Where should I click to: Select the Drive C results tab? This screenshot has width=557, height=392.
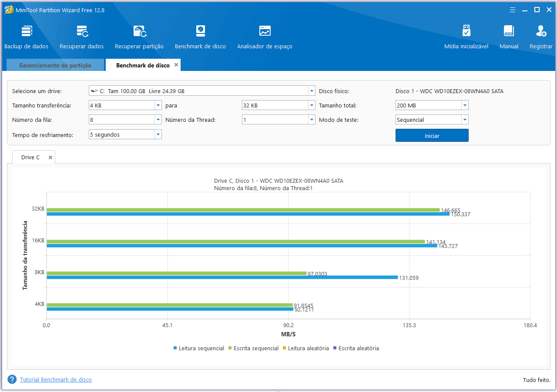[30, 157]
